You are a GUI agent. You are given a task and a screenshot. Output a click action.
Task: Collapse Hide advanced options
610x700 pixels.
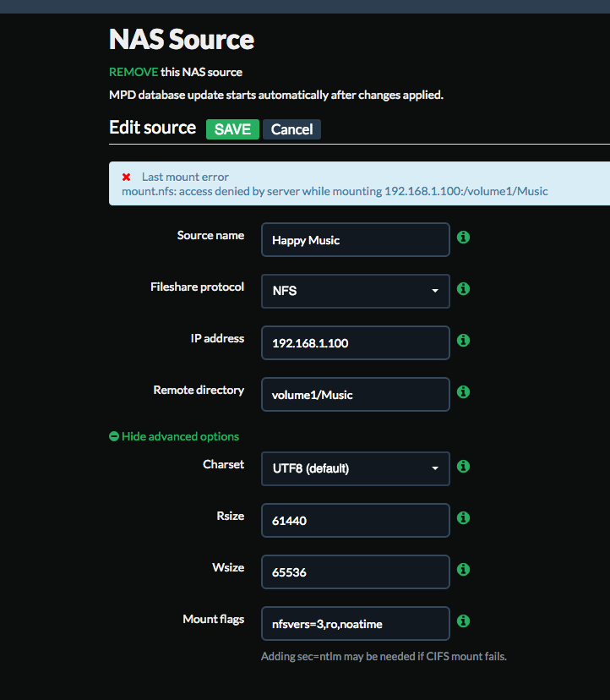click(x=174, y=436)
